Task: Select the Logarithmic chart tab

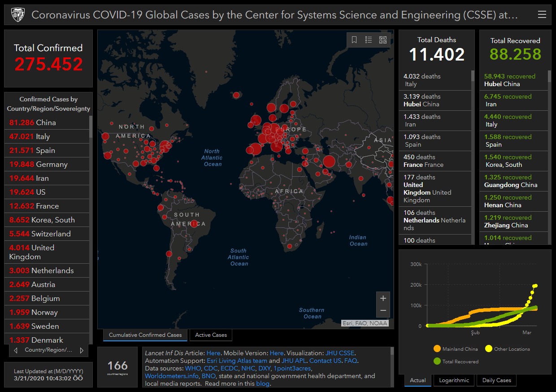Action: click(454, 380)
